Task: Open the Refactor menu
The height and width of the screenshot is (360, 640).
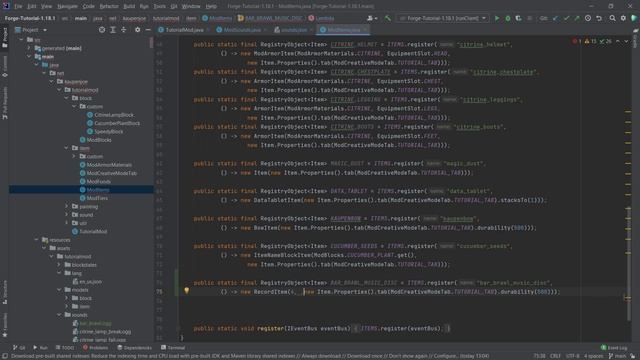Action: tap(109, 7)
